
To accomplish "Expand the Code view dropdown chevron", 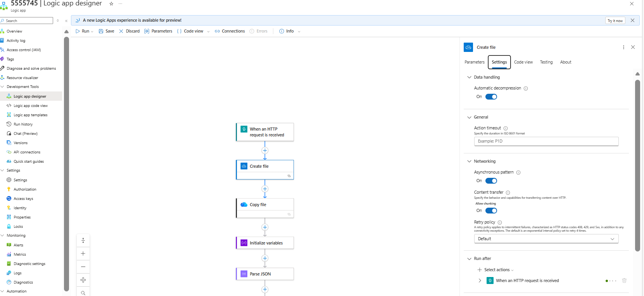I will pos(209,32).
